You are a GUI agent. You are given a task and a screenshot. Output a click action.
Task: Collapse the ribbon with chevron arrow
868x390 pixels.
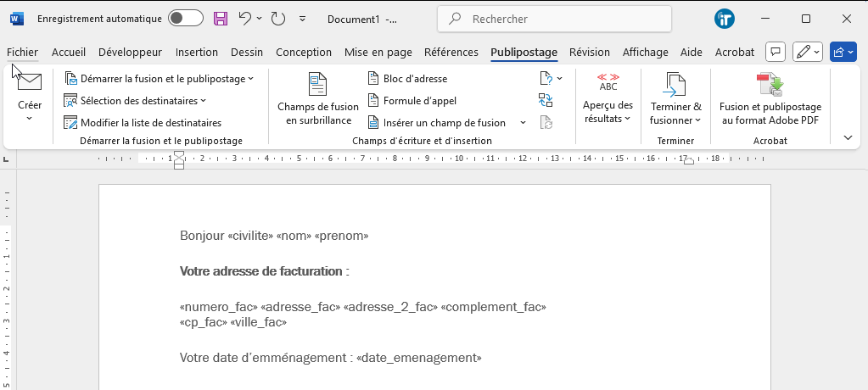click(x=848, y=137)
